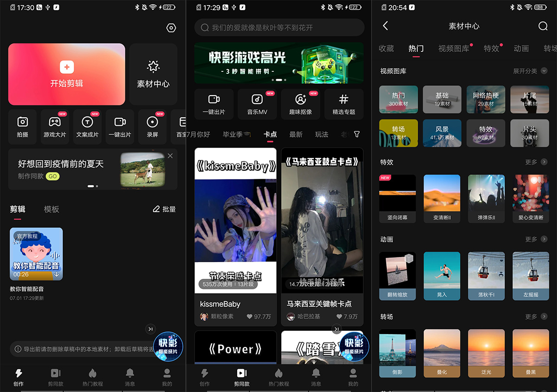This screenshot has width=557, height=392.
Task: Open 趣味抠像 cutout icon
Action: [300, 99]
